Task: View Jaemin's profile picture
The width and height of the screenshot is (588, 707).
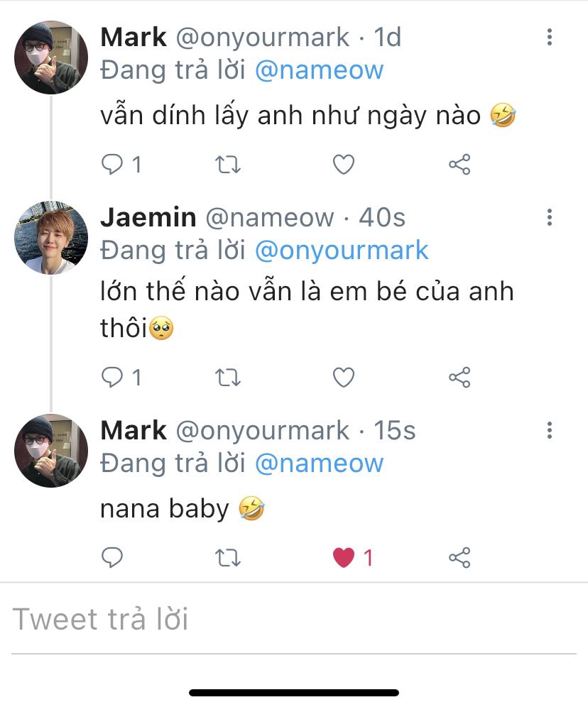Action: pyautogui.click(x=51, y=238)
